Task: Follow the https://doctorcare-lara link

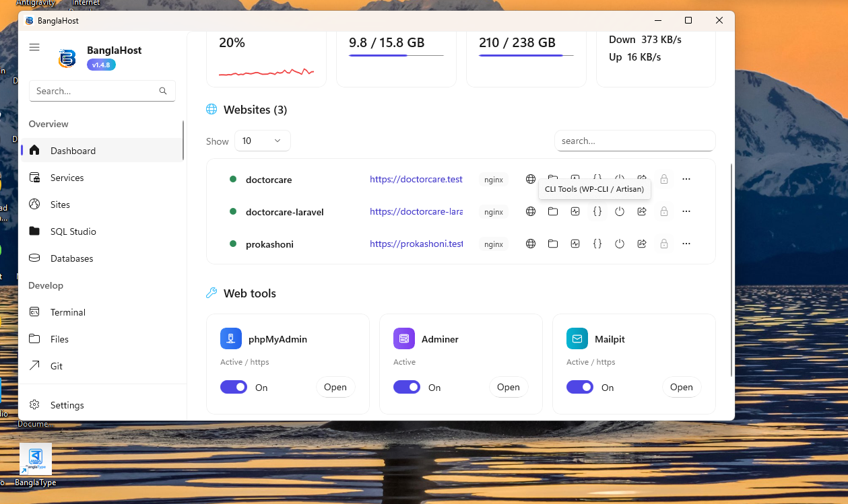Action: (x=416, y=211)
